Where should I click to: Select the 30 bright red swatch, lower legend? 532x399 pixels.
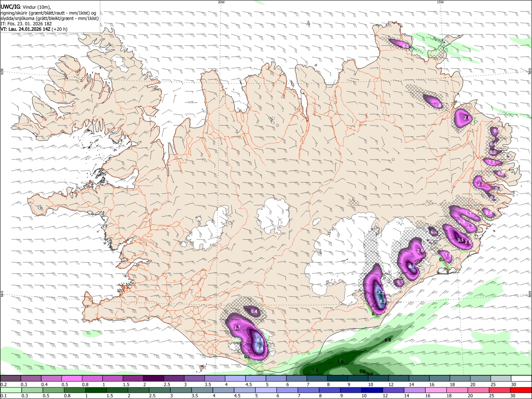[520, 390]
